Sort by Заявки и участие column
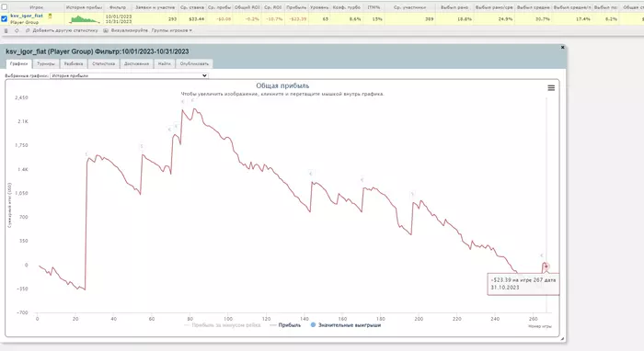The width and height of the screenshot is (644, 351). click(x=155, y=7)
